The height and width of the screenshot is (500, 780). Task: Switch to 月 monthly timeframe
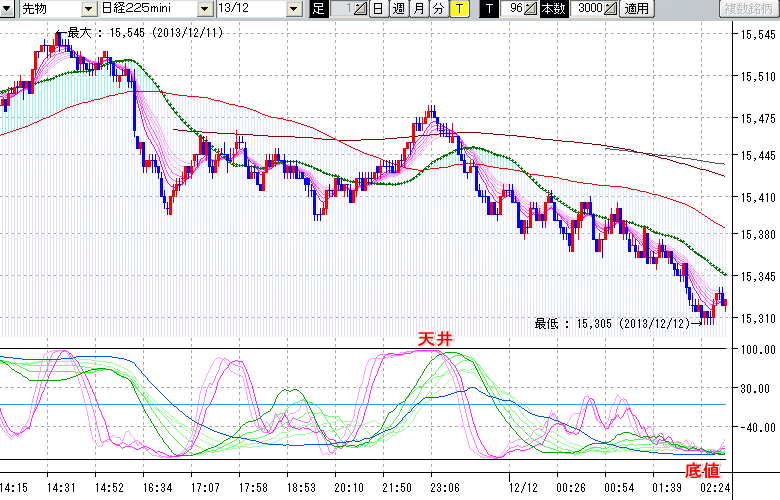point(418,9)
